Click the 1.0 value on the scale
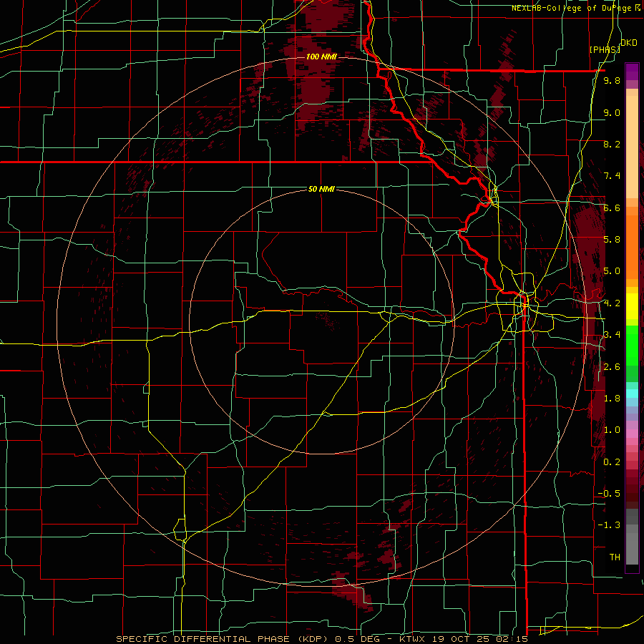Image resolution: width=644 pixels, height=644 pixels. [612, 430]
